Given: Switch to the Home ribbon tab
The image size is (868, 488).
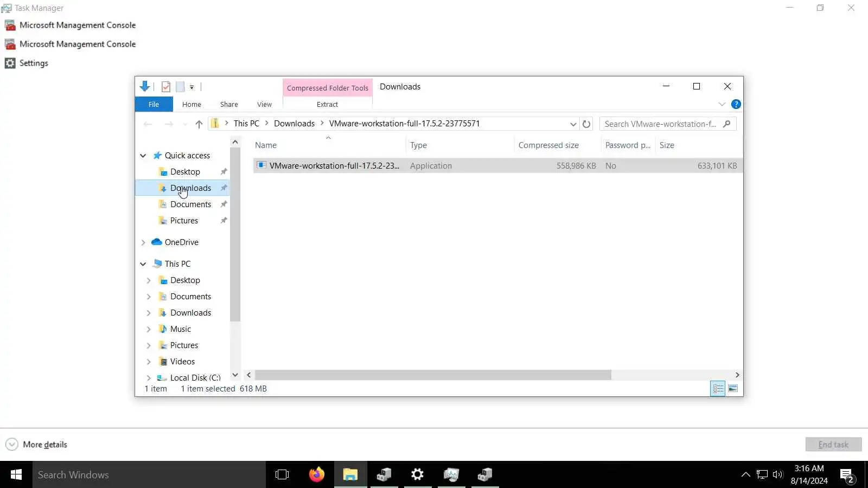Looking at the screenshot, I should click(x=192, y=104).
